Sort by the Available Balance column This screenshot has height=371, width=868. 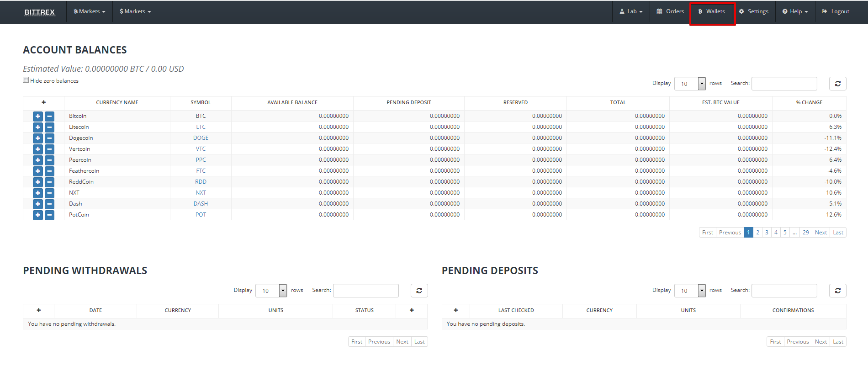point(292,102)
